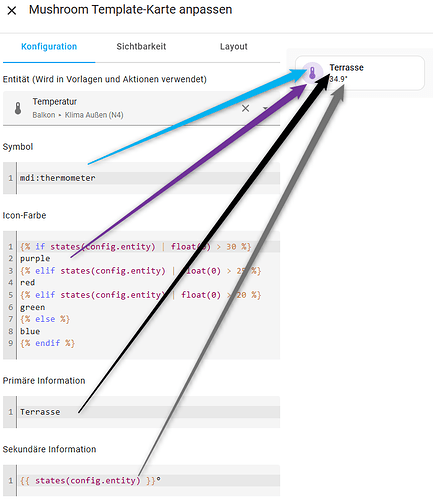Select the Temperatur entity field
The image size is (433, 500).
141,108
